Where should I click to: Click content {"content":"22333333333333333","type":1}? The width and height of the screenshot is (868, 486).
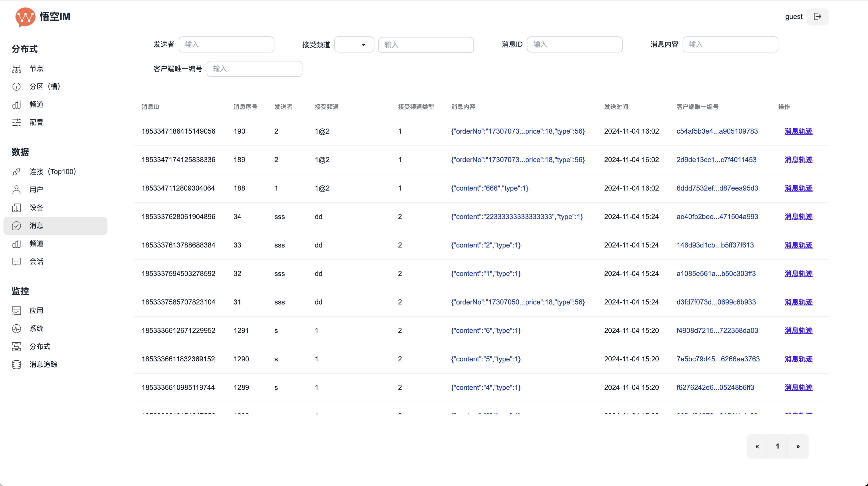coord(517,217)
